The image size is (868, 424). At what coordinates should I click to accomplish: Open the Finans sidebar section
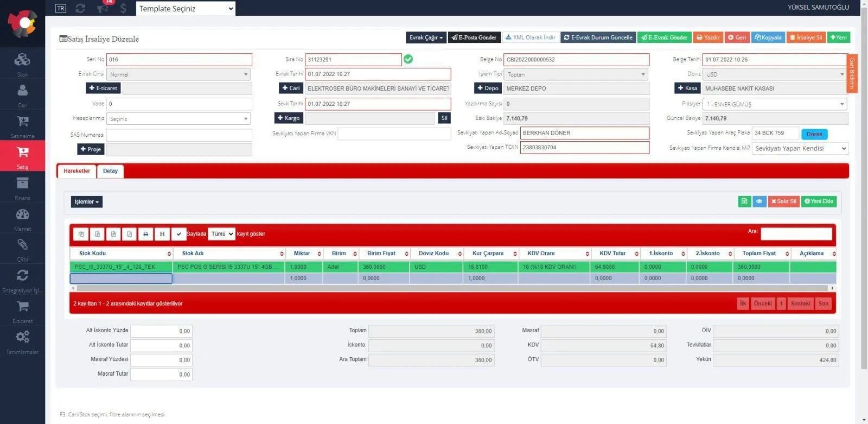tap(22, 187)
